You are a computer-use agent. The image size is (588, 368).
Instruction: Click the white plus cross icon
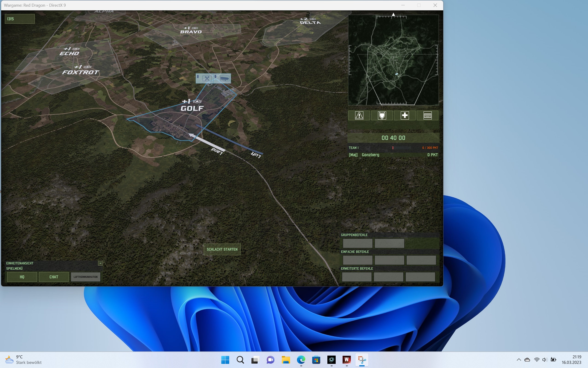click(x=405, y=115)
